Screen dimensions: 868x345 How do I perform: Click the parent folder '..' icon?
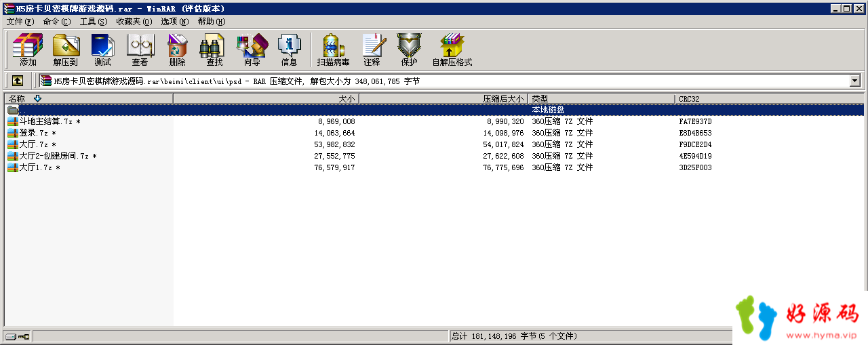[x=13, y=110]
